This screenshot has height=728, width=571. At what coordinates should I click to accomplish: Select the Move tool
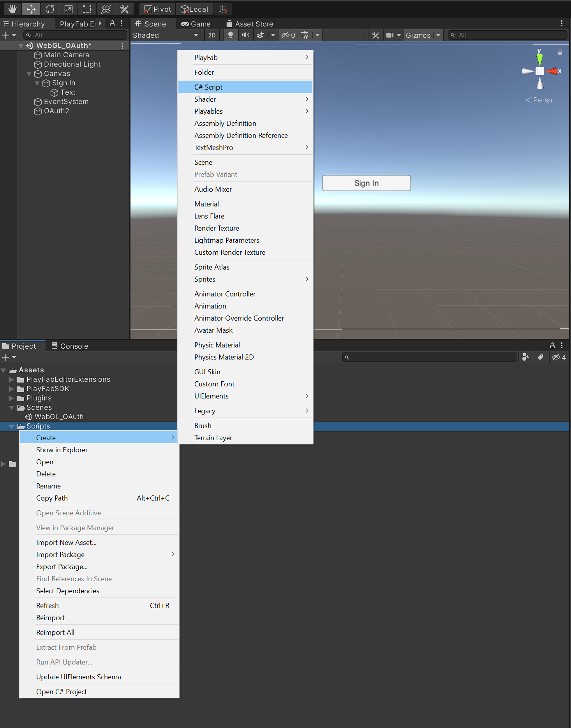point(31,9)
